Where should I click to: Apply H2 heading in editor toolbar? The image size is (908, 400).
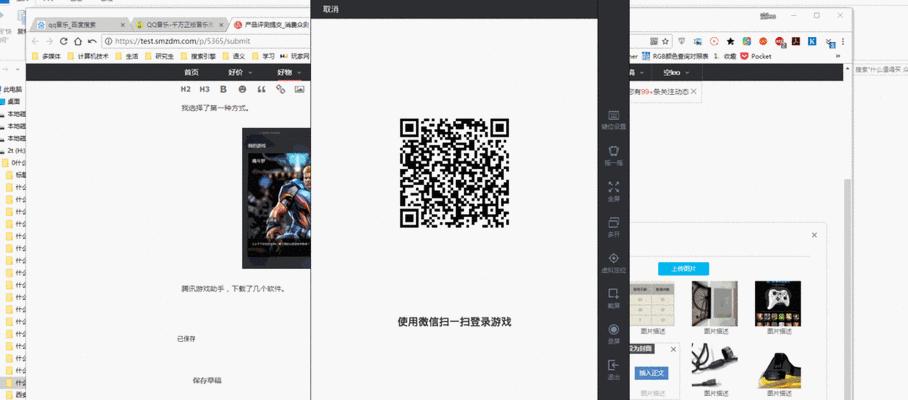click(x=185, y=89)
